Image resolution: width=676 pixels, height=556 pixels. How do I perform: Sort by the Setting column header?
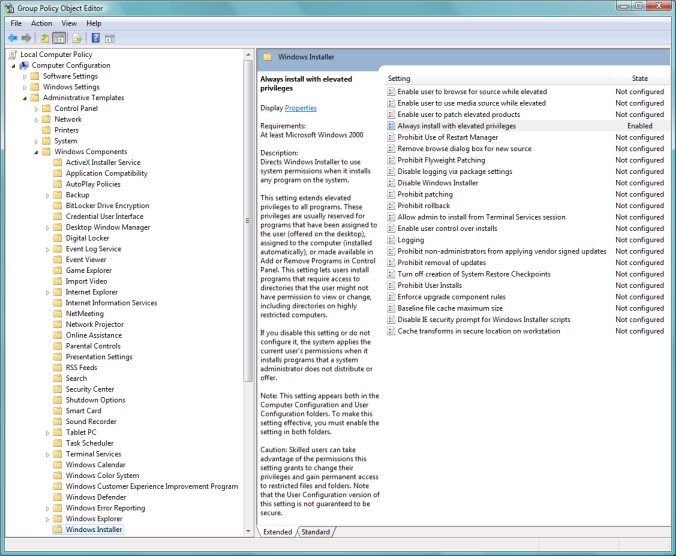coord(497,78)
